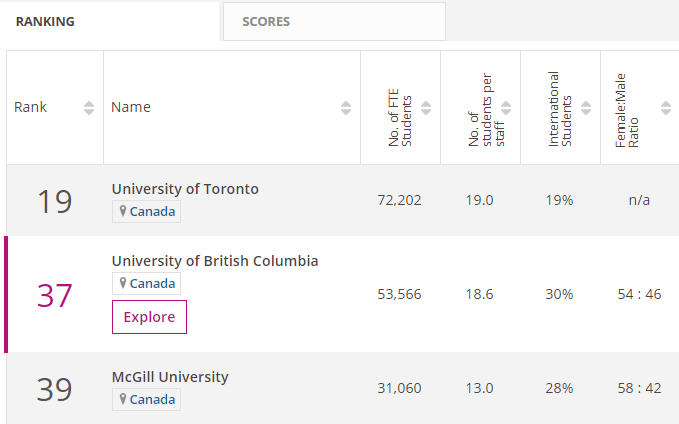The image size is (679, 424).
Task: Click the Name column header text
Action: point(131,107)
